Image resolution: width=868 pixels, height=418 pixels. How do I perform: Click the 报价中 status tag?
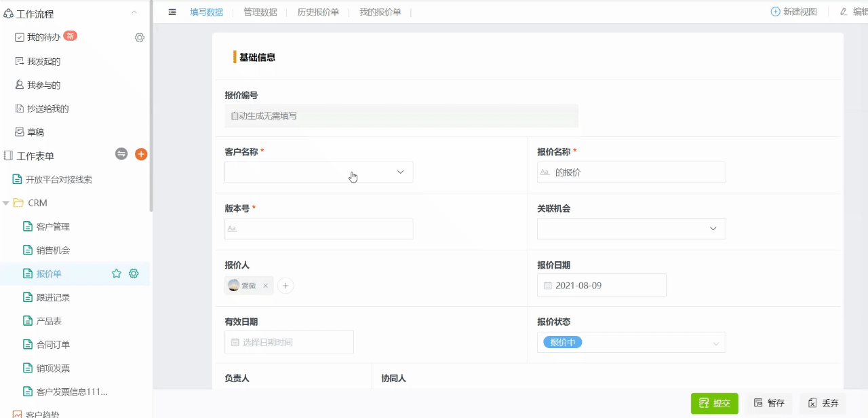pyautogui.click(x=563, y=342)
